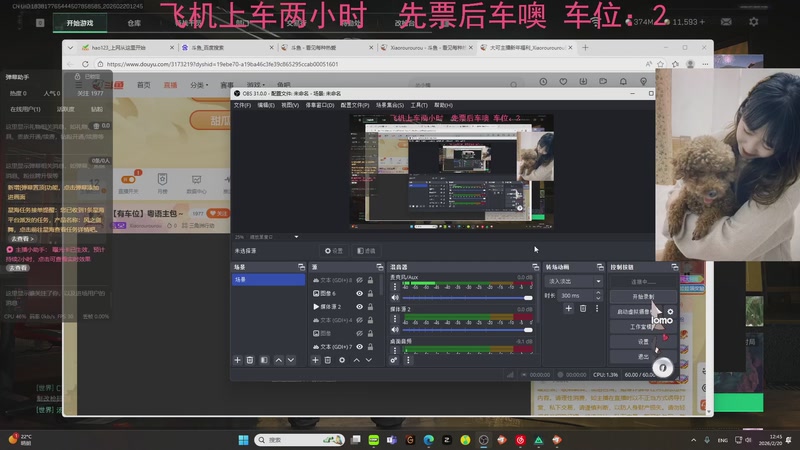800x450 pixels.
Task: Open 麦克风/Aux channel three-dot options
Action: tap(394, 287)
